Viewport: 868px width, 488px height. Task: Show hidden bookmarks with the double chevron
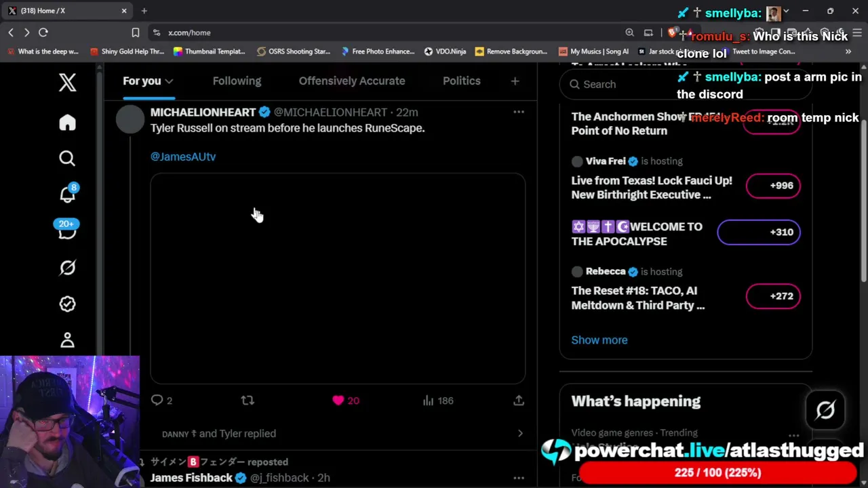(848, 52)
